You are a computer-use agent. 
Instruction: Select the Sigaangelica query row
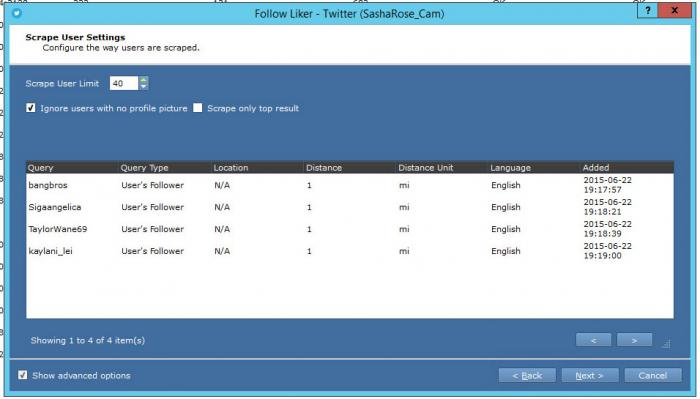click(x=350, y=207)
